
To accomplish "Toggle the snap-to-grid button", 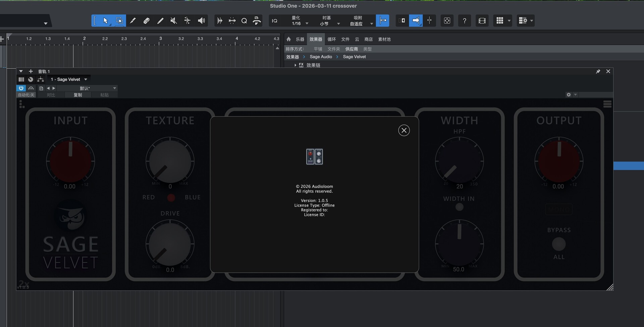I will [382, 21].
